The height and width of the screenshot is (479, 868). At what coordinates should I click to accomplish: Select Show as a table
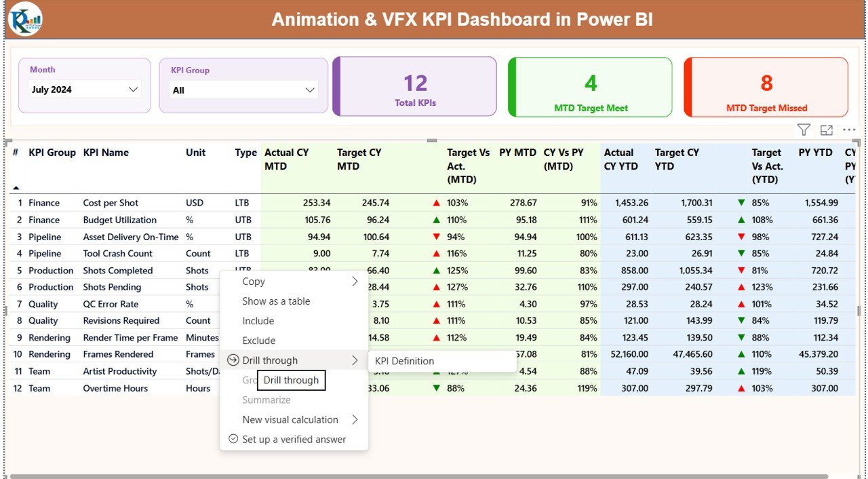(x=276, y=301)
